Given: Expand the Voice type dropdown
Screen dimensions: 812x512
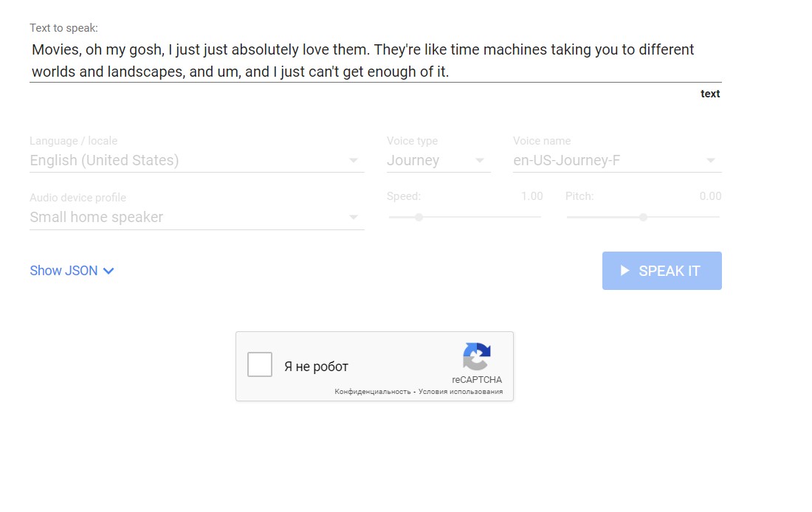Looking at the screenshot, I should tap(438, 160).
